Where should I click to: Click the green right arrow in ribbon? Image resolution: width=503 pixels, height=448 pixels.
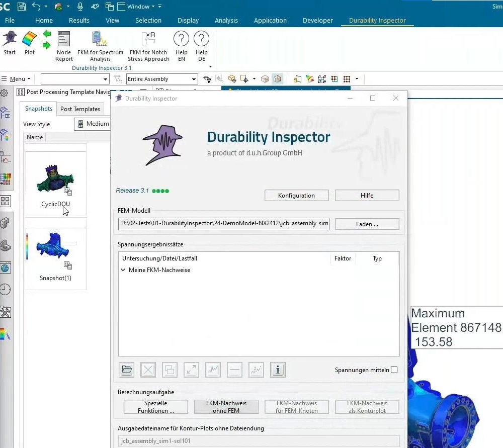pyautogui.click(x=46, y=45)
